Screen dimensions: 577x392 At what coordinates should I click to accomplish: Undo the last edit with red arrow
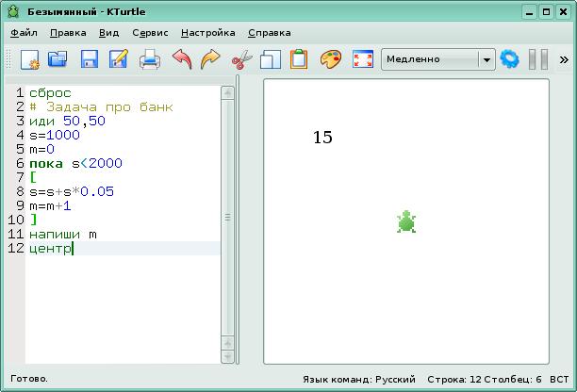181,59
